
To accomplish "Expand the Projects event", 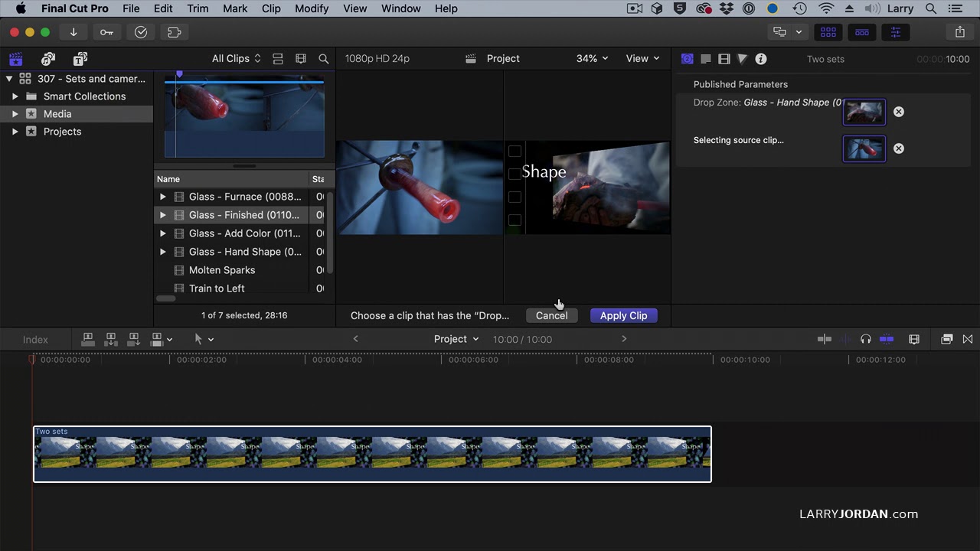I will point(15,132).
